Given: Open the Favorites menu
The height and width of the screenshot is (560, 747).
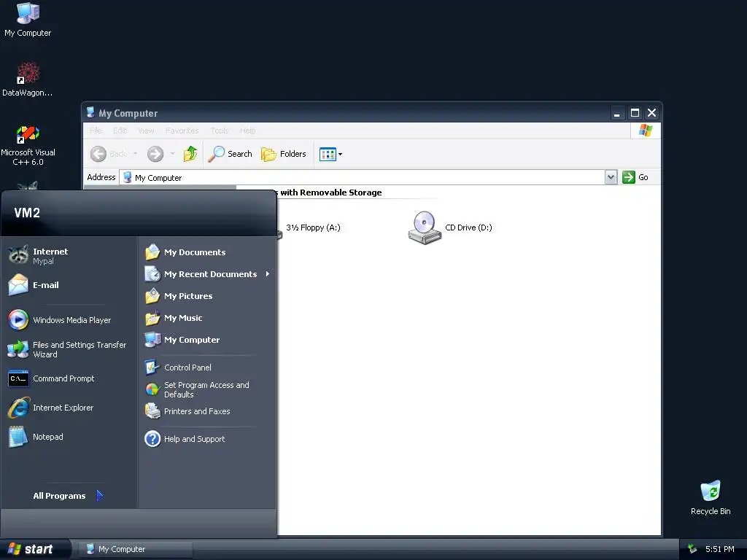Looking at the screenshot, I should (x=182, y=131).
